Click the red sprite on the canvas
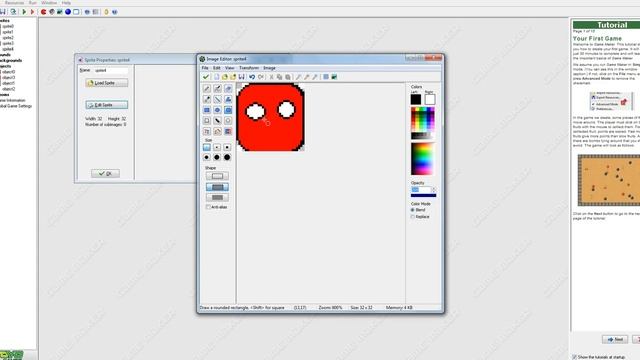This screenshot has height=360, width=640. pos(270,117)
